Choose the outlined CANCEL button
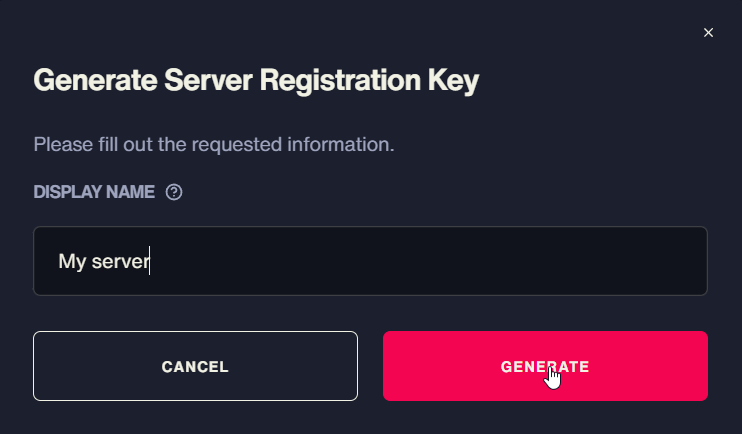The image size is (742, 434). [195, 366]
